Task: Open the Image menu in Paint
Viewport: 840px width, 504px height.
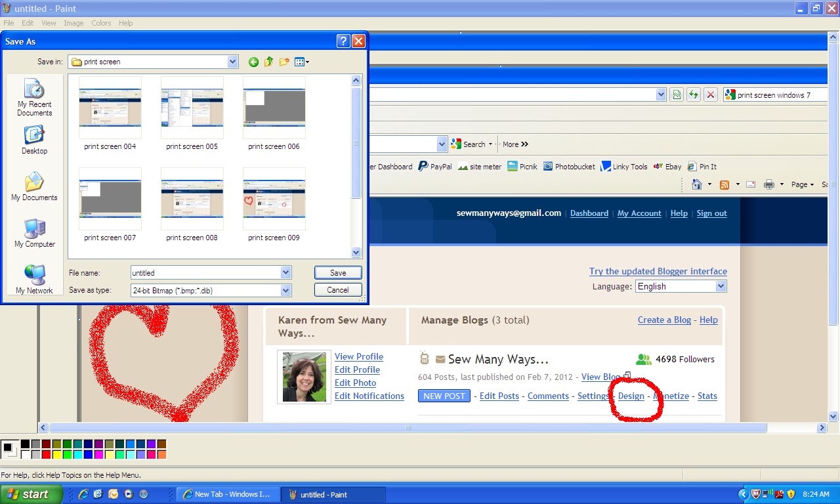Action: [x=73, y=22]
